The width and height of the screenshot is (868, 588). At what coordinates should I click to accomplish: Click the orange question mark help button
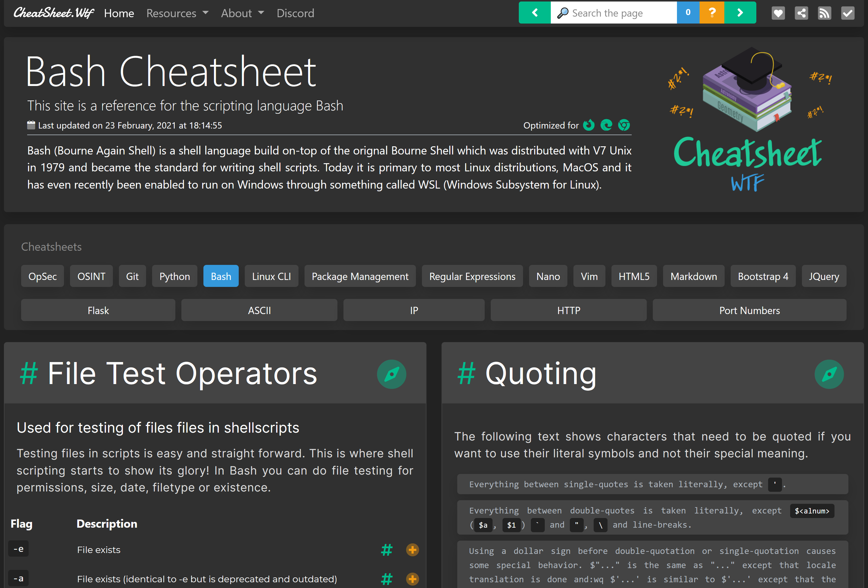tap(711, 13)
